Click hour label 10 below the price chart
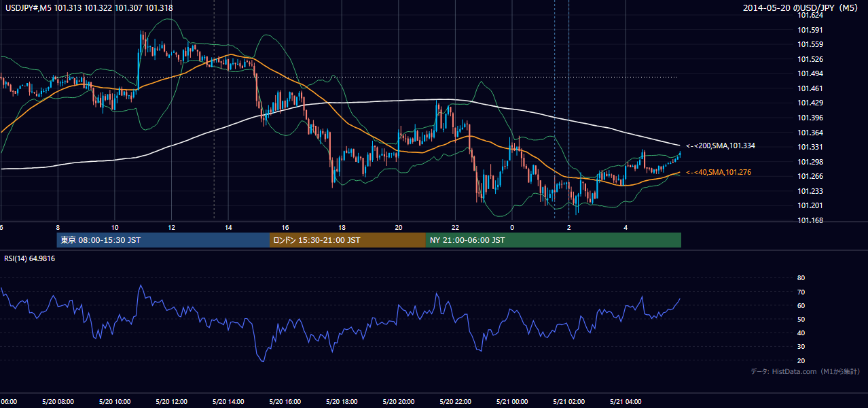The image size is (868, 408). [x=114, y=227]
